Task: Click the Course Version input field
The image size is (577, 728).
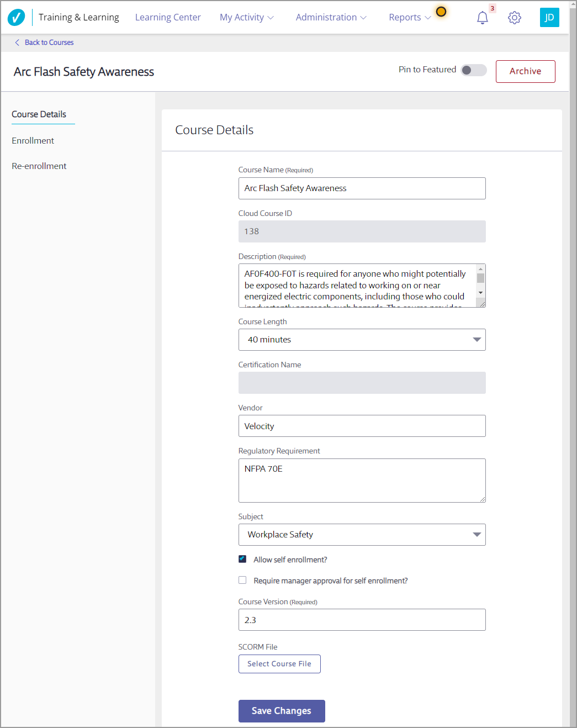Action: [362, 620]
